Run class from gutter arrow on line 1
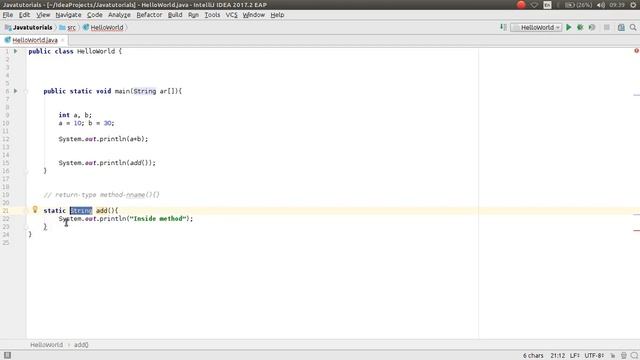640x360 pixels. [x=16, y=51]
